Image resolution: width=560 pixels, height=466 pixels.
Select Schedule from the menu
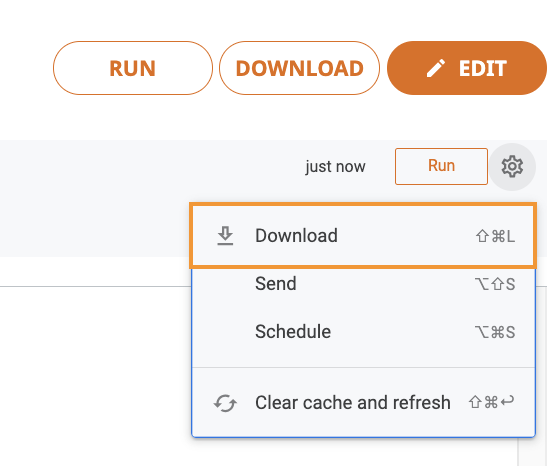[x=363, y=332]
